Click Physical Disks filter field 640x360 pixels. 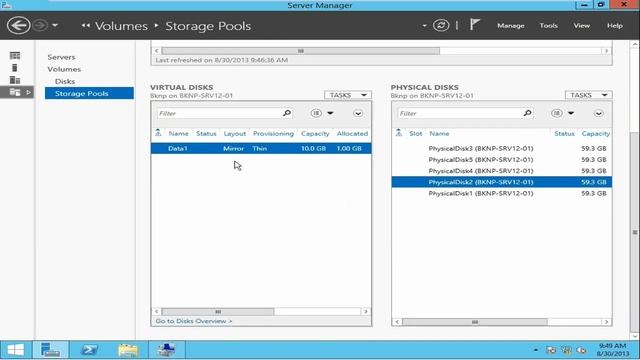click(x=460, y=113)
